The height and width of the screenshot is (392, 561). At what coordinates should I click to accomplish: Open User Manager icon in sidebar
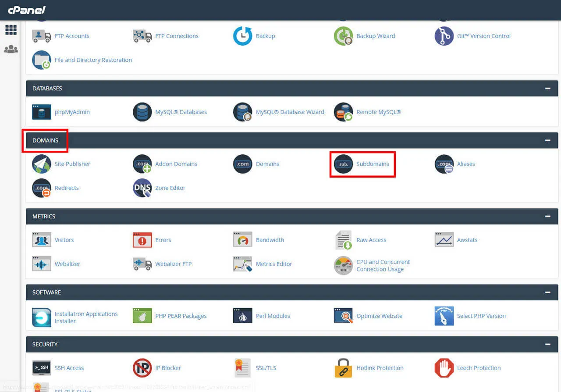point(11,49)
